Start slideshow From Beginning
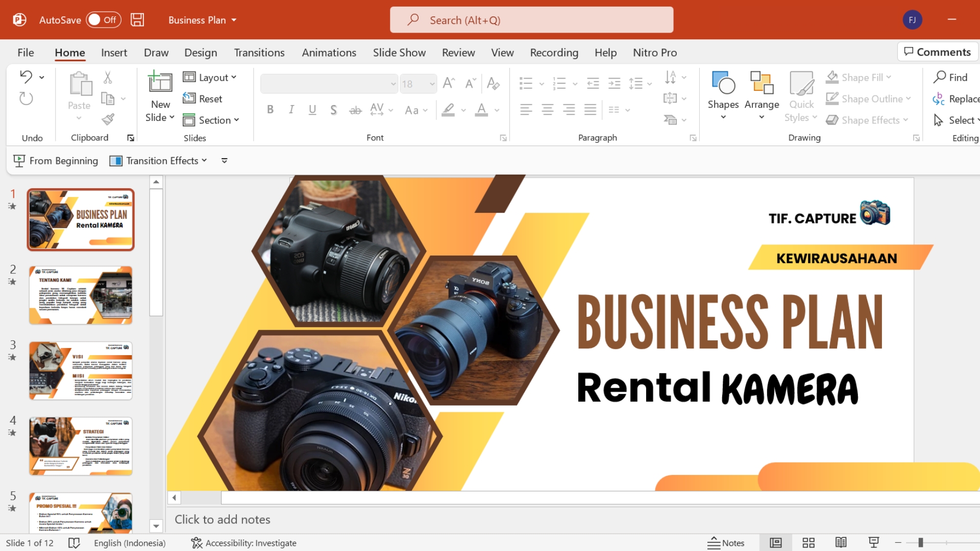 56,161
